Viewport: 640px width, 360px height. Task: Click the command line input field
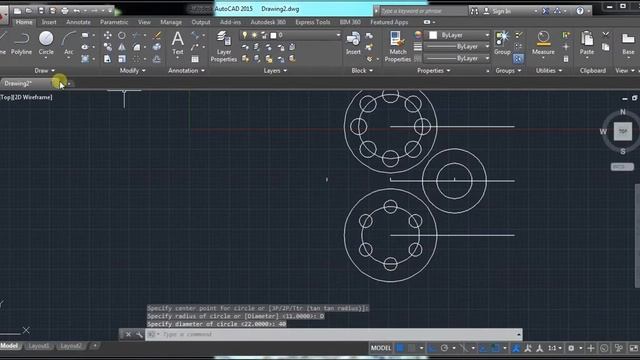coord(333,334)
